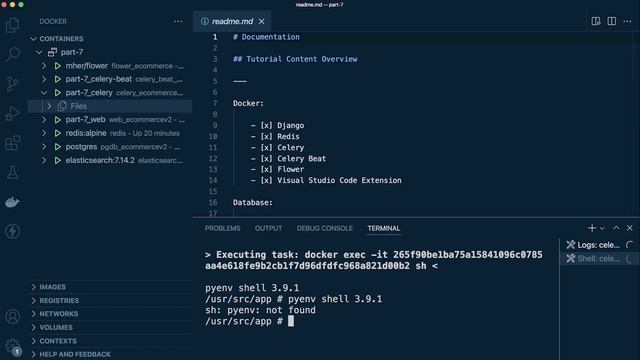Collapse the CONTAINERS section
Image resolution: width=640 pixels, height=360 pixels.
click(x=33, y=39)
